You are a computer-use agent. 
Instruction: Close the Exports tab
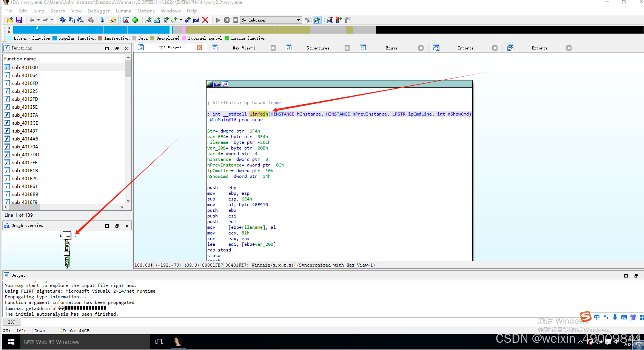pyautogui.click(x=569, y=48)
